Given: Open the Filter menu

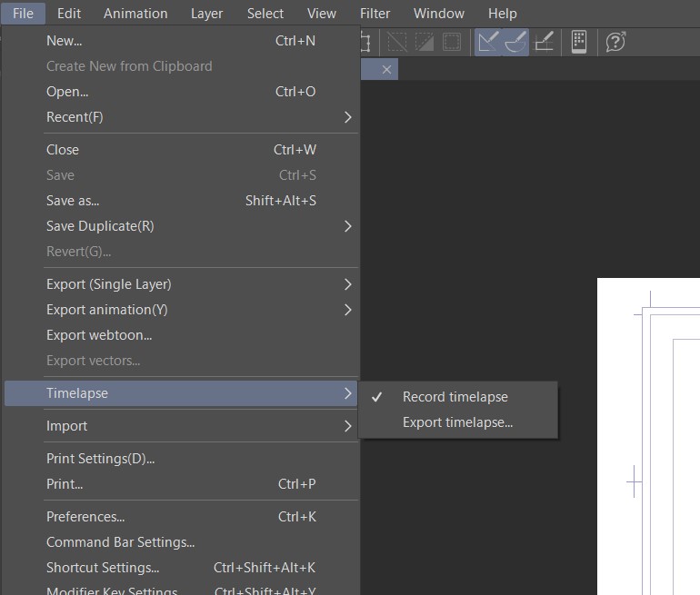Looking at the screenshot, I should click(x=375, y=14).
